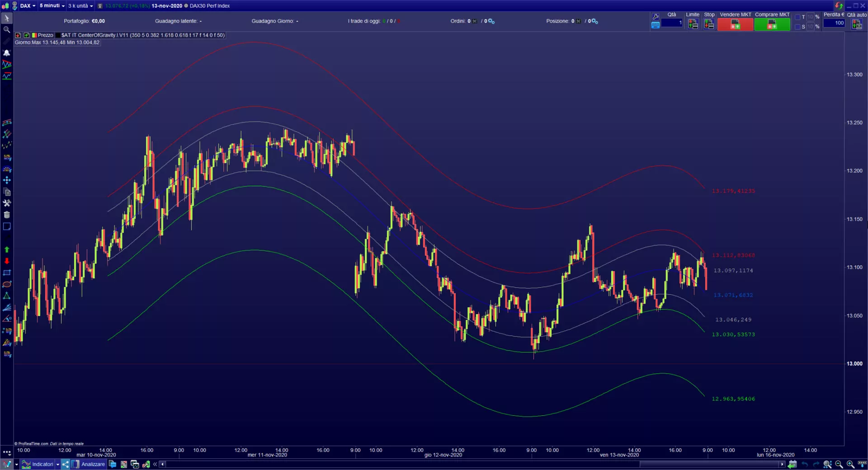868x470 pixels.
Task: Select the copy objects tool
Action: [7, 192]
